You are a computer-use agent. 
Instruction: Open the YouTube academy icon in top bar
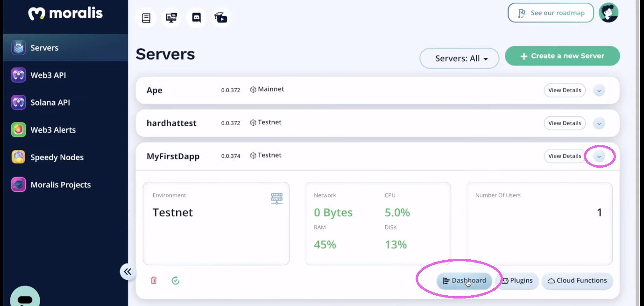click(x=221, y=18)
